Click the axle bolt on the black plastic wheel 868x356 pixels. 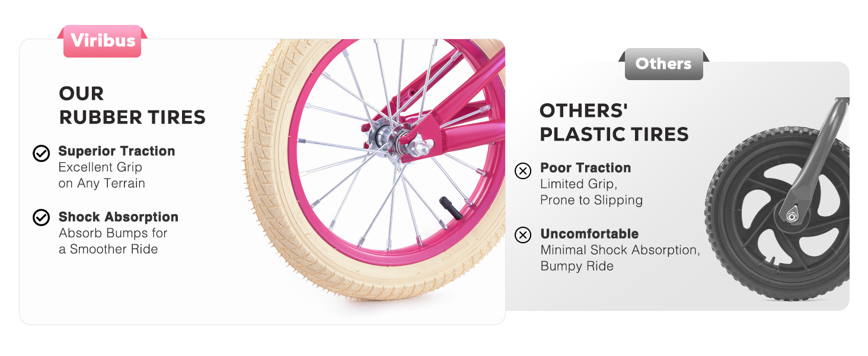791,217
